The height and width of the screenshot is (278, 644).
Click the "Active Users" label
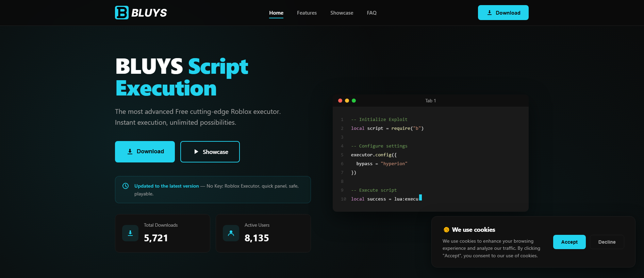257,225
